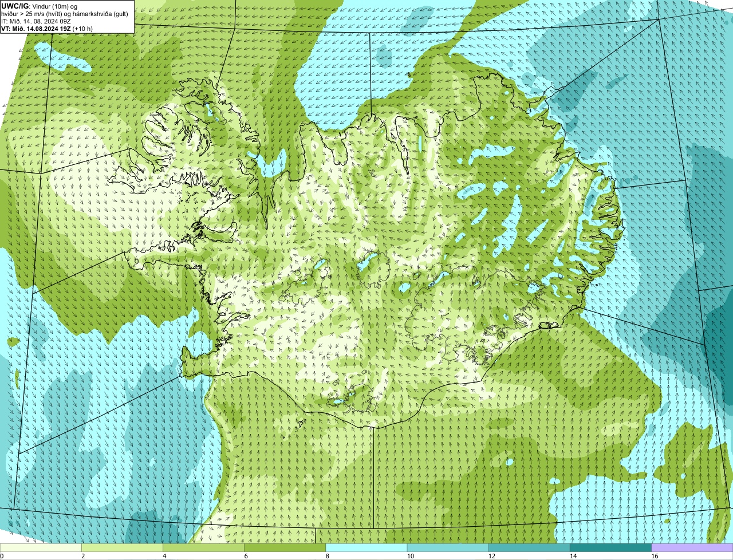Click the 'IT: Mið. 14. 08. 2024 09Z' line
The height and width of the screenshot is (560, 733).
(36, 21)
